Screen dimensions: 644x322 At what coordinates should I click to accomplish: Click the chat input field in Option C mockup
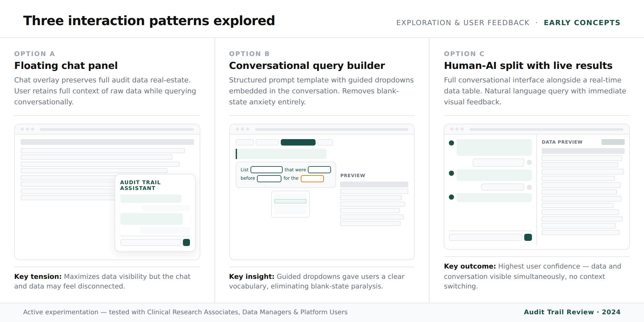486,237
